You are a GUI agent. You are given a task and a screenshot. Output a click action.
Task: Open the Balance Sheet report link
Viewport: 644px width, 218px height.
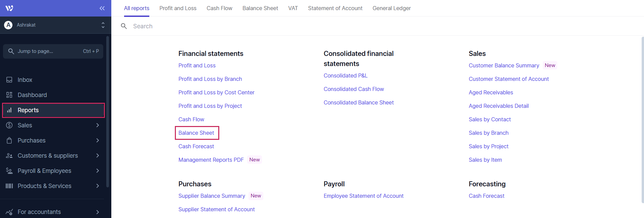coord(196,133)
